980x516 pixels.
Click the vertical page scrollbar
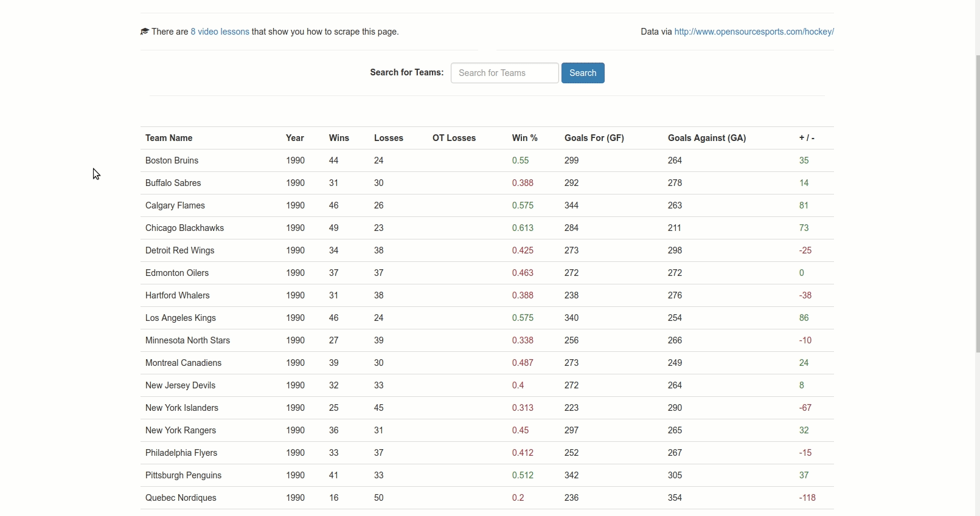tap(978, 204)
